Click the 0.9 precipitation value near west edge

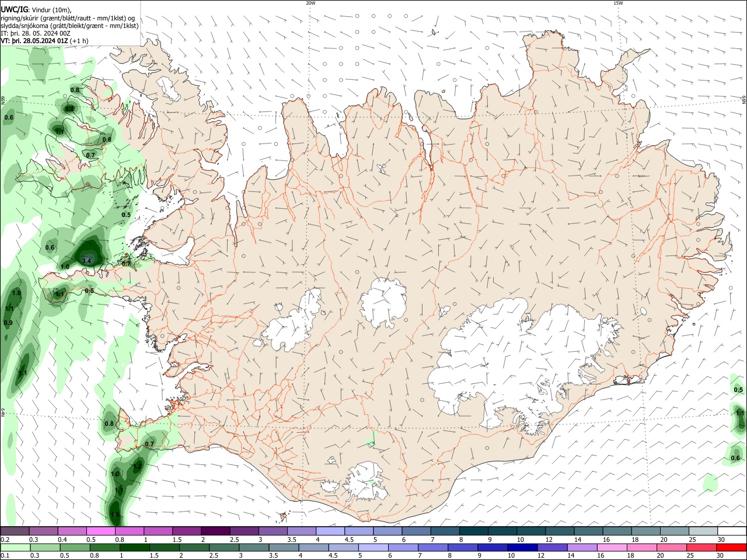pos(8,323)
